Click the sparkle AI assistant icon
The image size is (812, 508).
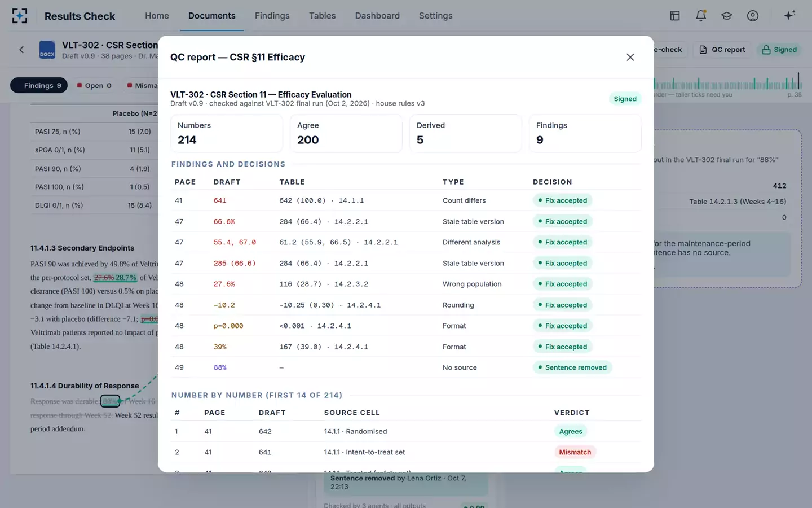(789, 15)
